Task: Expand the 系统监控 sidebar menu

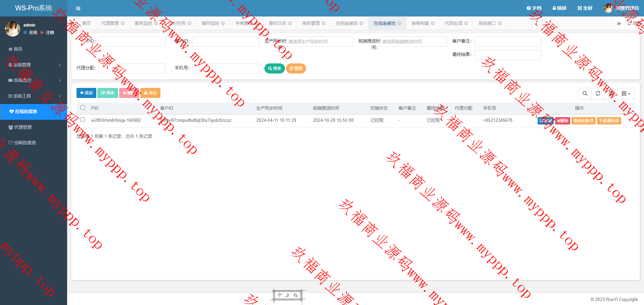Action: click(34, 81)
